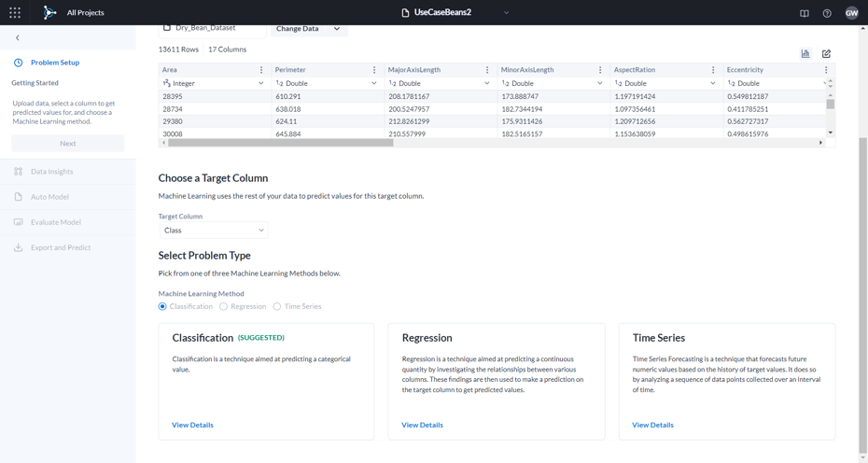Click the Change Data button
Viewport: 868px width, 463px height.
click(x=298, y=29)
